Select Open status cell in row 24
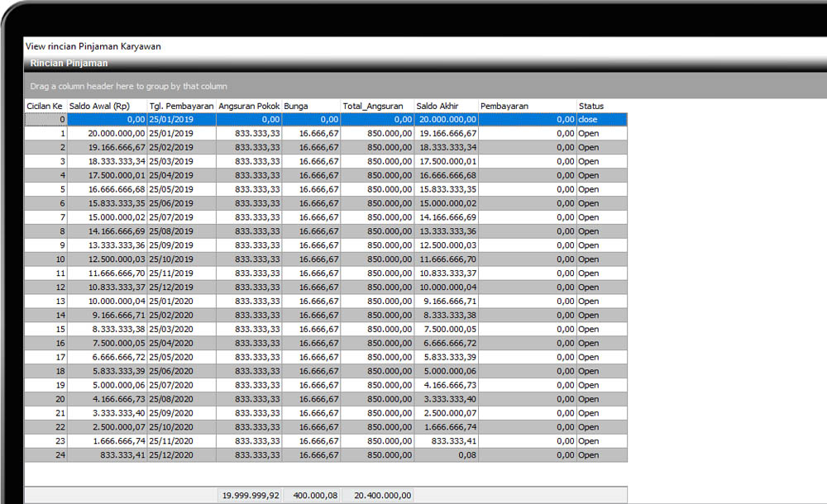 pos(601,455)
